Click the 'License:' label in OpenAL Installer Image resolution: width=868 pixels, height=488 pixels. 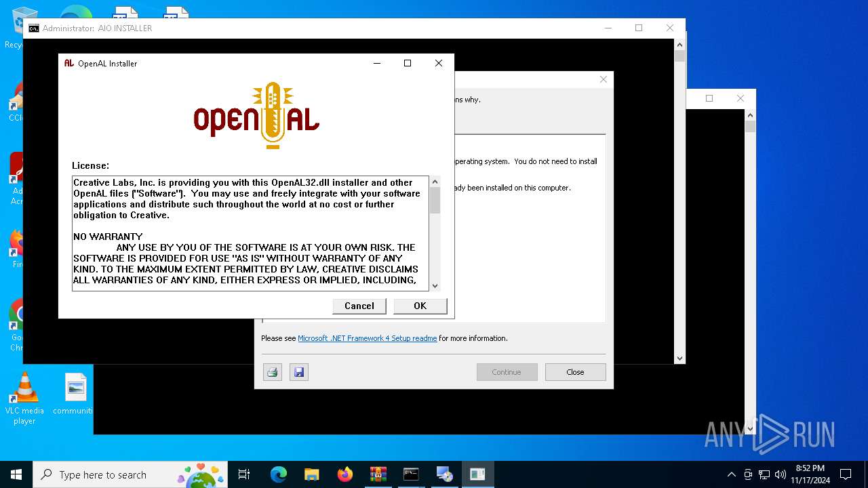point(90,165)
